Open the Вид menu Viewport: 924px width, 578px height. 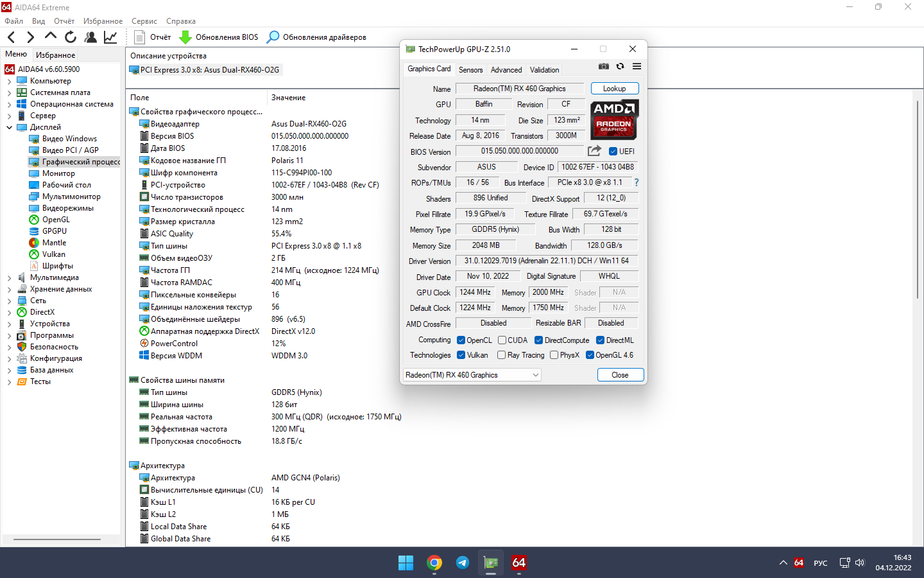(38, 21)
